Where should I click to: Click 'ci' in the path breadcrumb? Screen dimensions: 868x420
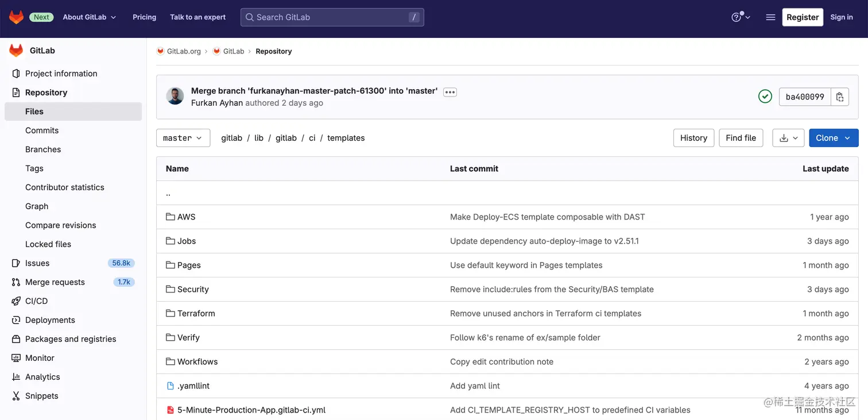click(312, 138)
